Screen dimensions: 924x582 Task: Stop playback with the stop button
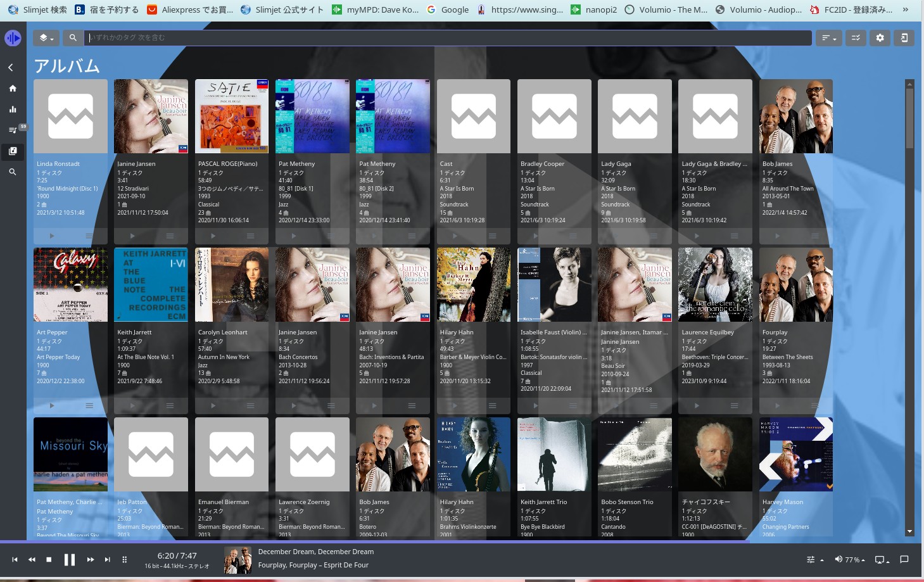point(50,559)
